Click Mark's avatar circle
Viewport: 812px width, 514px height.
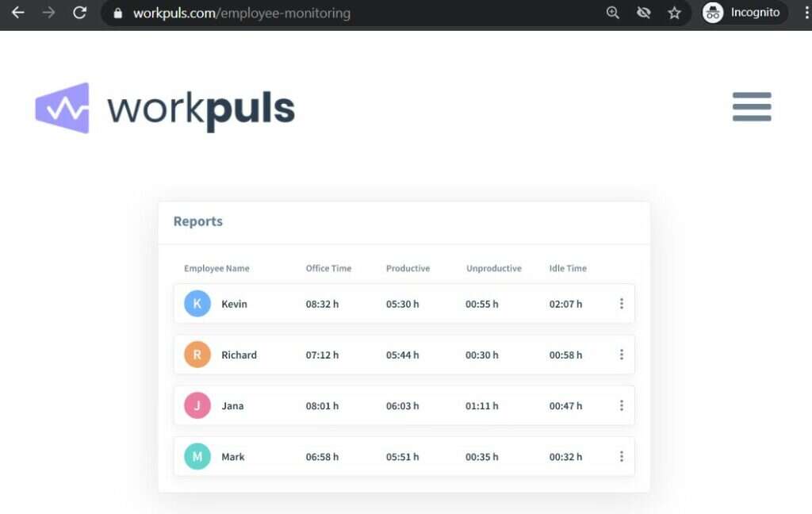click(x=197, y=456)
